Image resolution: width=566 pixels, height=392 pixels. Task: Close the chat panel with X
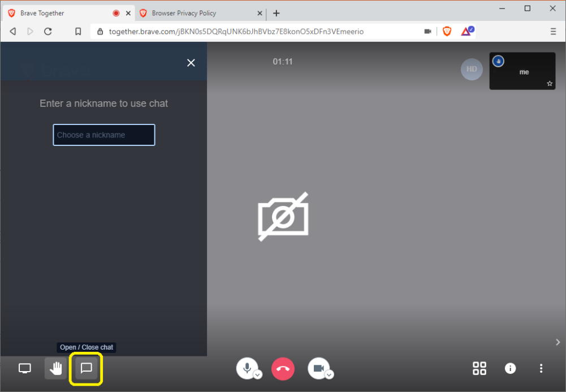[x=191, y=63]
